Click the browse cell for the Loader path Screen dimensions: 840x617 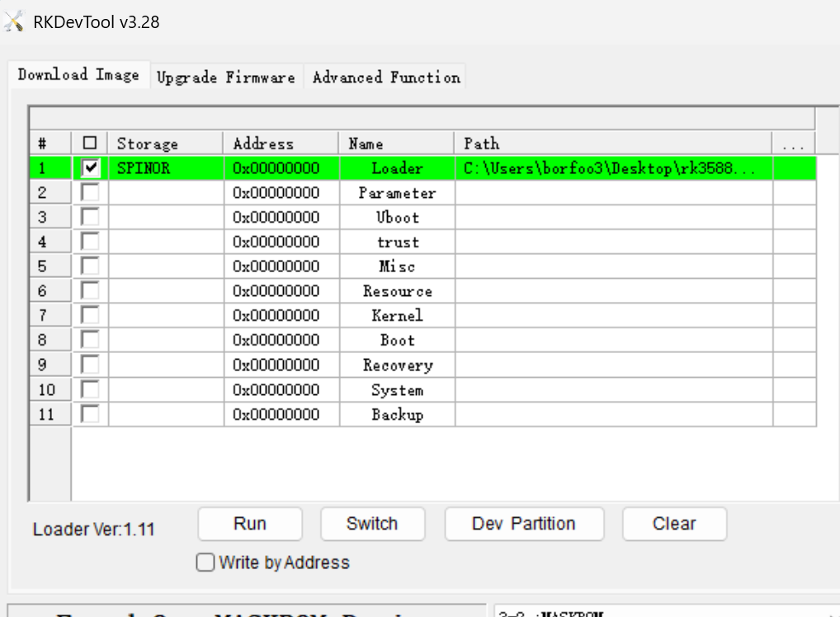pyautogui.click(x=794, y=168)
